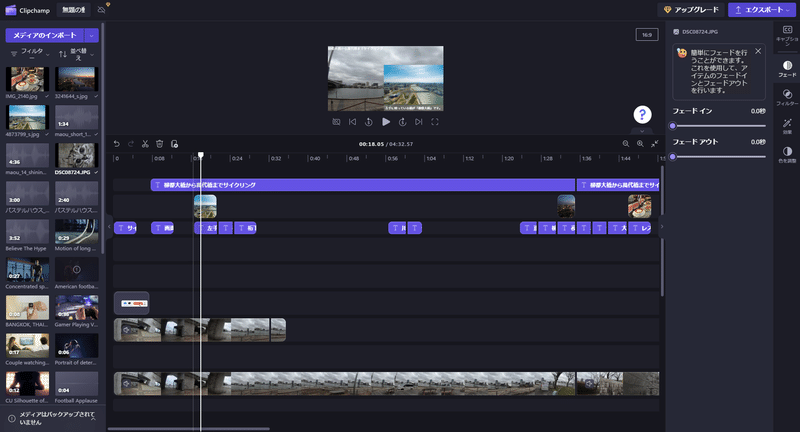Collapse the properties panel chevron
This screenshot has width=800, height=432.
click(662, 226)
